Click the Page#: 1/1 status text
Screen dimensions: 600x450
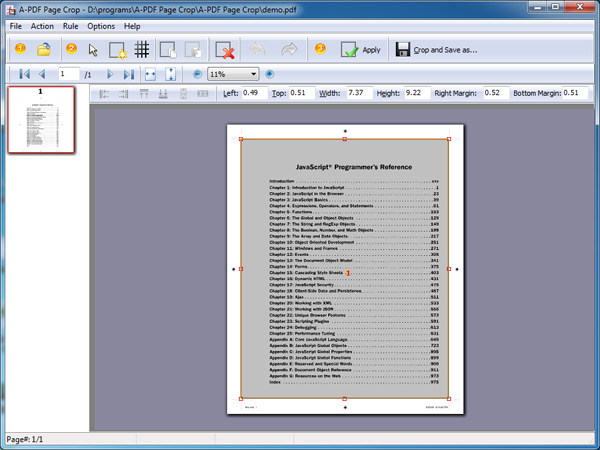(x=25, y=439)
